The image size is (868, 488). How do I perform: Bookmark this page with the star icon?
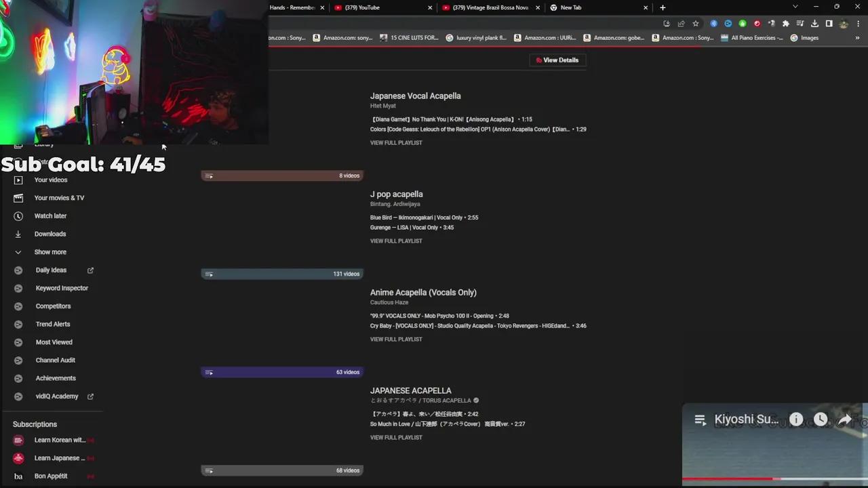point(696,24)
